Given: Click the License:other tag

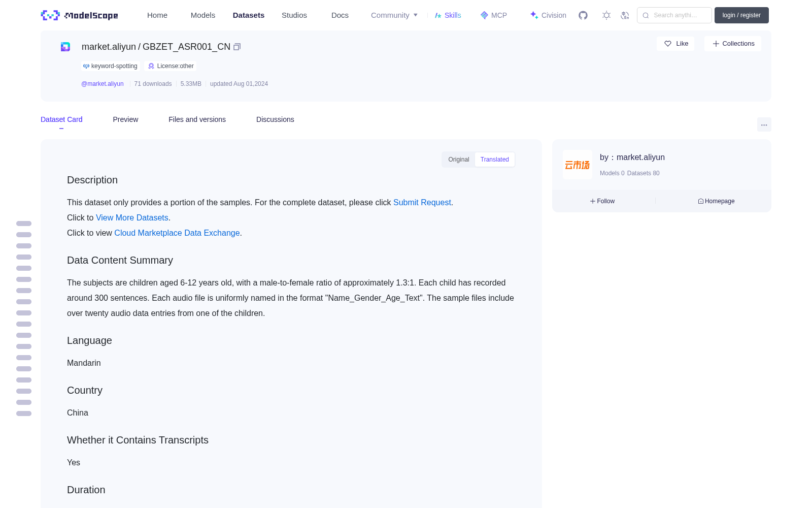Looking at the screenshot, I should pyautogui.click(x=171, y=66).
